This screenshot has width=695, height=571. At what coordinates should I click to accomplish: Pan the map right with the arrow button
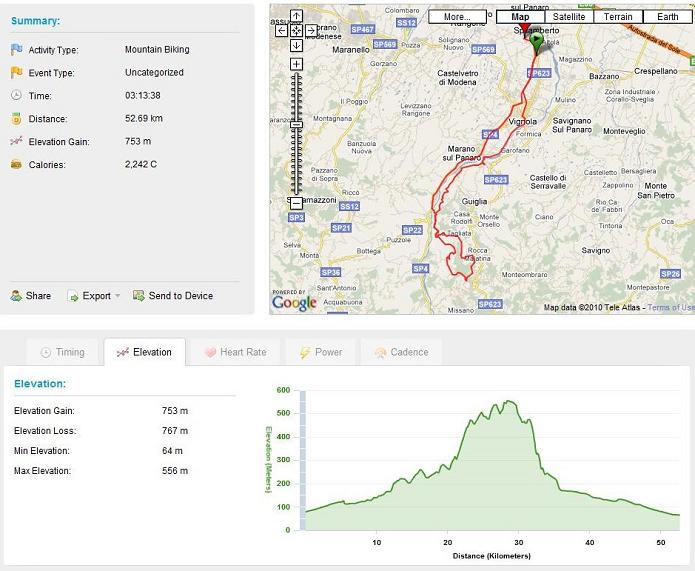click(x=311, y=31)
